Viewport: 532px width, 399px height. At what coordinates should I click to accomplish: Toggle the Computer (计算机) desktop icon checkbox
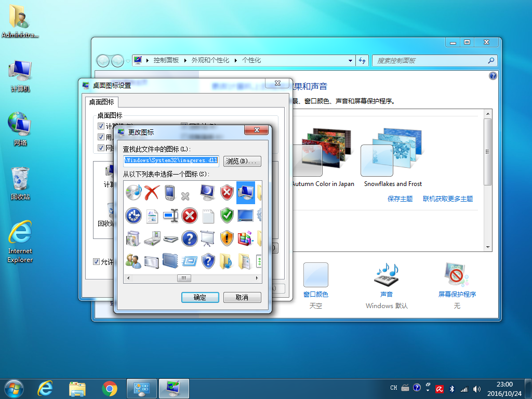coord(101,126)
